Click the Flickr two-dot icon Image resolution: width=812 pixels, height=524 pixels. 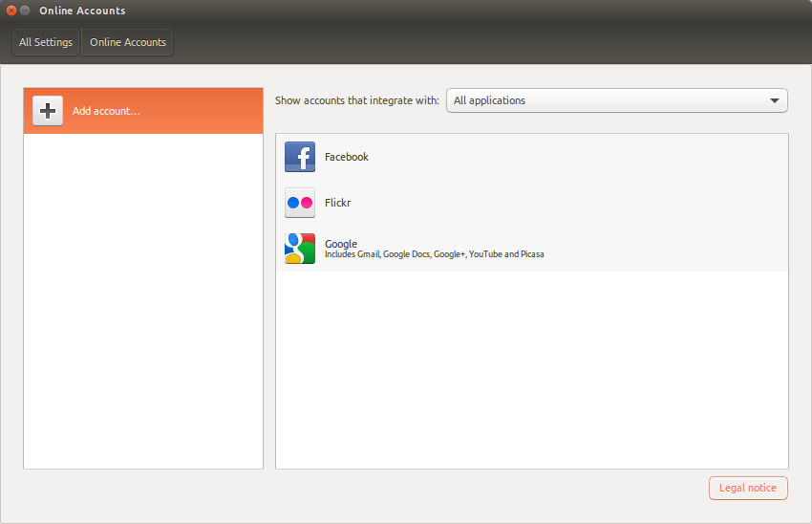point(300,203)
